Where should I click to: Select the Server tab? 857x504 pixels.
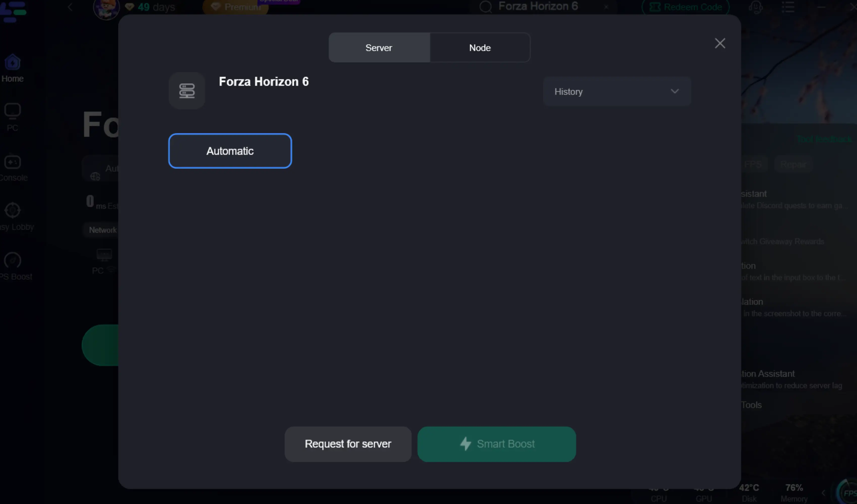(379, 48)
